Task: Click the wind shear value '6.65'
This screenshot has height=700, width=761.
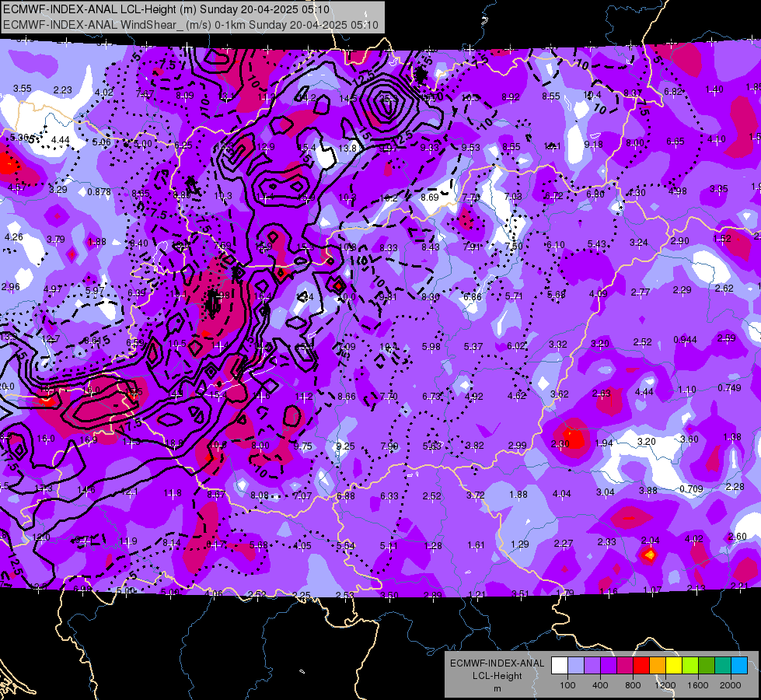Action: coord(675,142)
